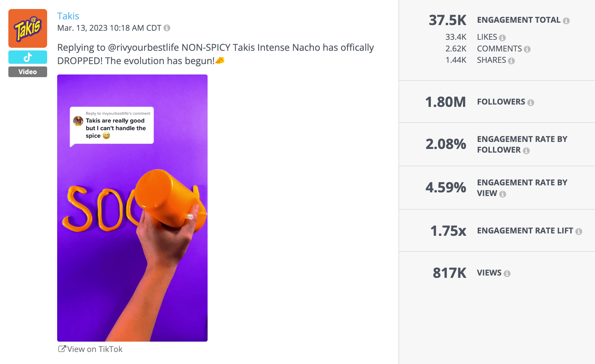This screenshot has height=364, width=595.
Task: Click the Takis brand avatar
Action: (27, 28)
